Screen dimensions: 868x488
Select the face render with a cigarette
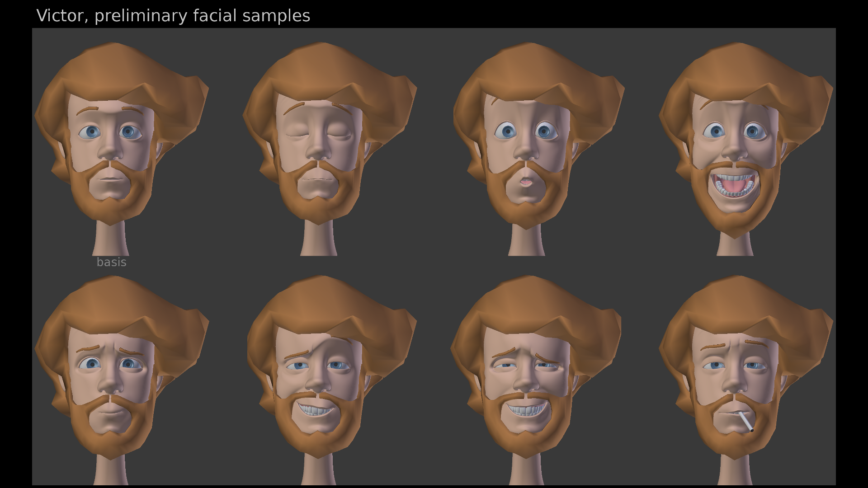click(746, 380)
